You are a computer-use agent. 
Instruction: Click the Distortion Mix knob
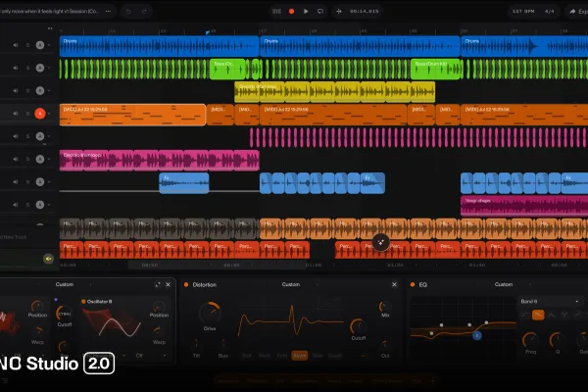(x=385, y=307)
